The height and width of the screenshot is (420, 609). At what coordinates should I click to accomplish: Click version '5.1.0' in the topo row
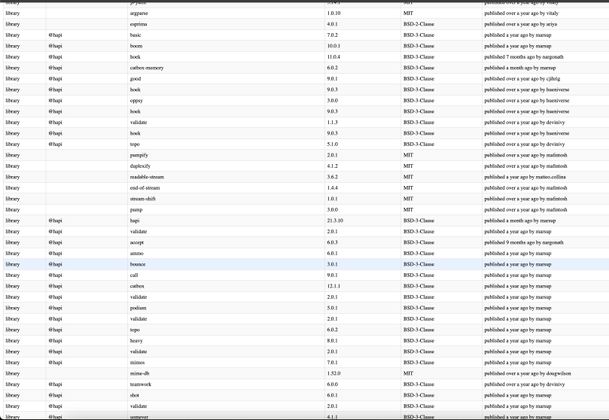(x=332, y=144)
